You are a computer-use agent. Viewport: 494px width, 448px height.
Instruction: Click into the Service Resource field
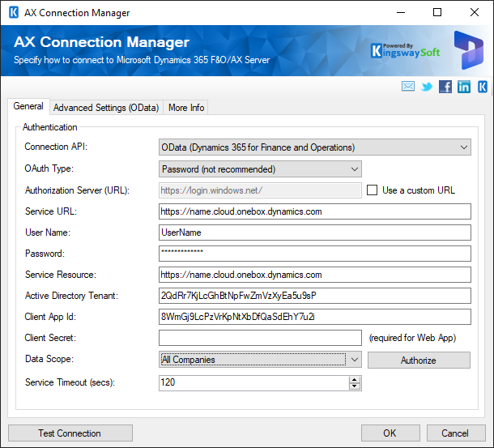point(315,275)
